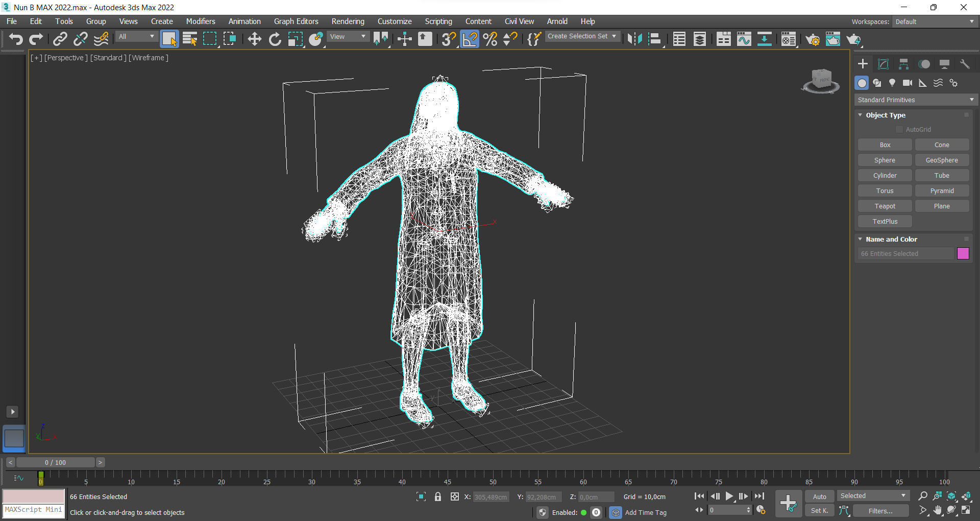The height and width of the screenshot is (521, 980).
Task: Open the Motion panel tab
Action: click(x=924, y=64)
